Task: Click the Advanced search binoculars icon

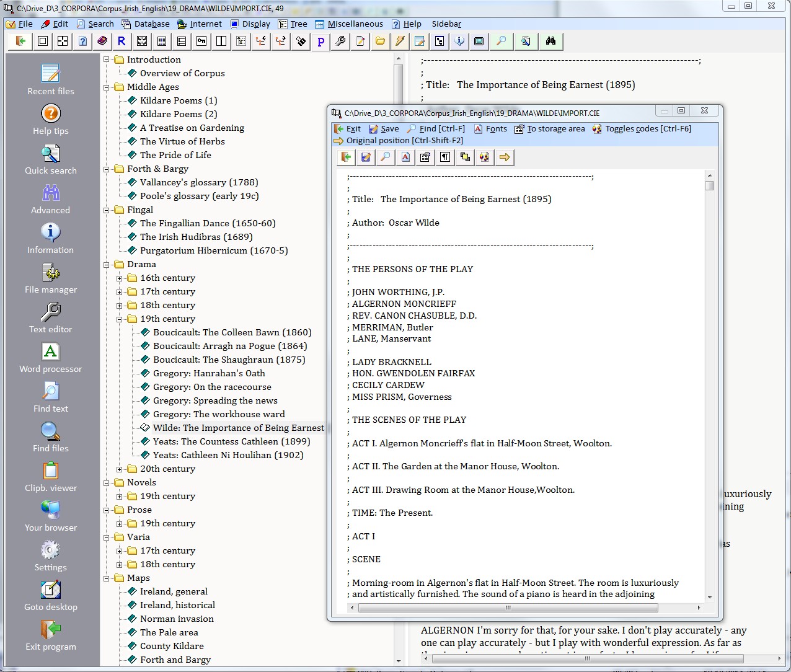Action: (50, 193)
